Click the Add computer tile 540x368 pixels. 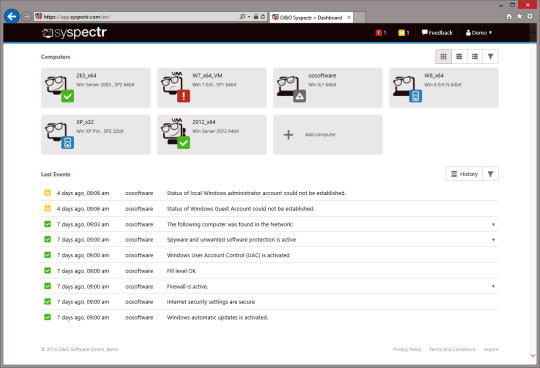[328, 135]
